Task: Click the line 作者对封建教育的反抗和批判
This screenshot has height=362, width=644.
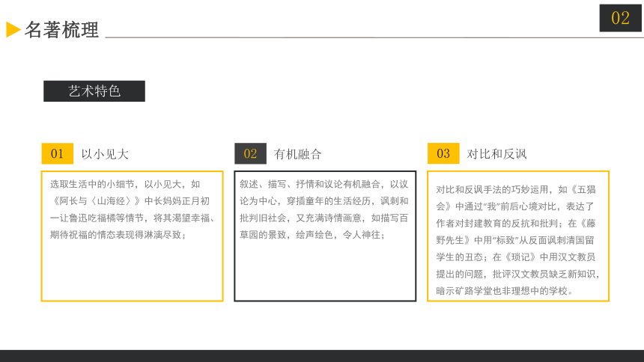Action: [x=516, y=224]
